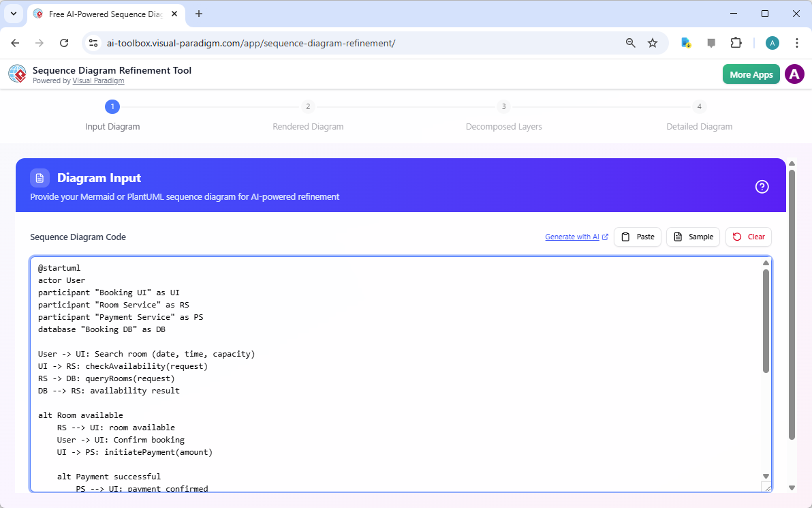Open Chrome's three-dot menu

point(797,42)
